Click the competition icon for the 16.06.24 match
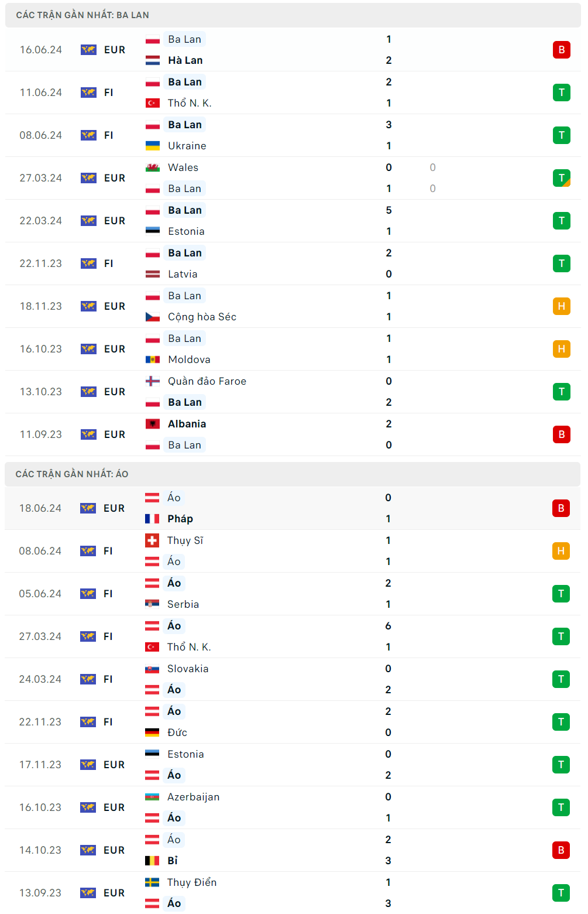The width and height of the screenshot is (588, 914). tap(88, 50)
